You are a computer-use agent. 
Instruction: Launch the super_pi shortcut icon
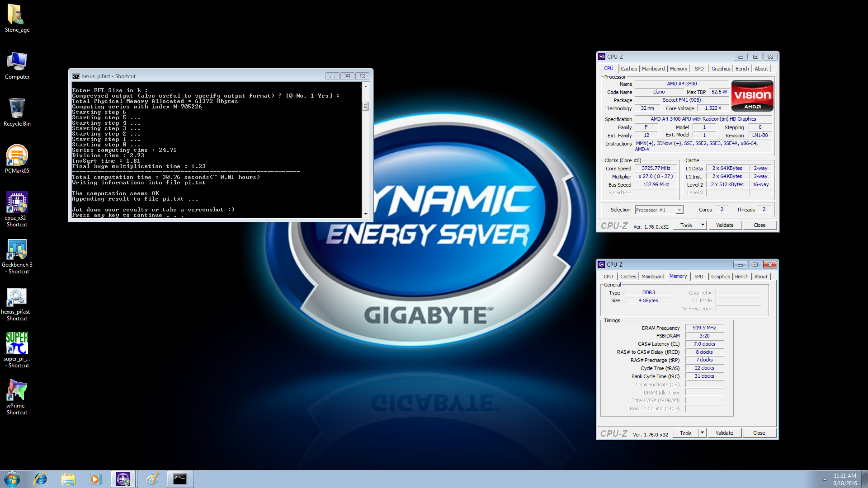coord(17,350)
